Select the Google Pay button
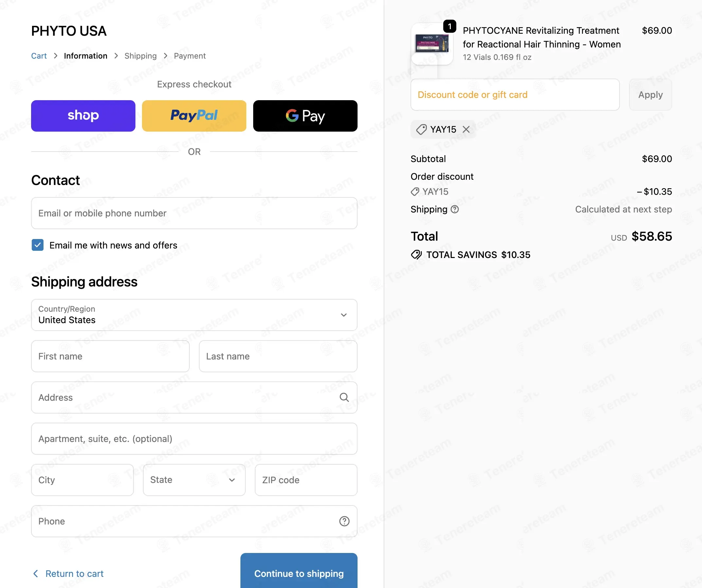 tap(305, 116)
